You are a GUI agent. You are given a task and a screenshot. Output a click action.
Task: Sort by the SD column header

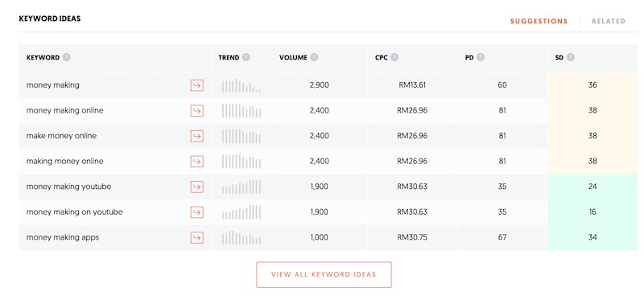tap(559, 58)
